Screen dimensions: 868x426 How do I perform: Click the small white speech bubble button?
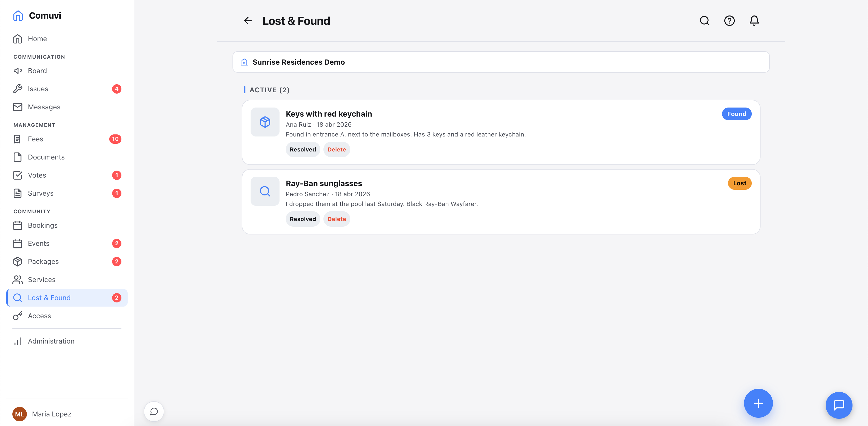(154, 411)
